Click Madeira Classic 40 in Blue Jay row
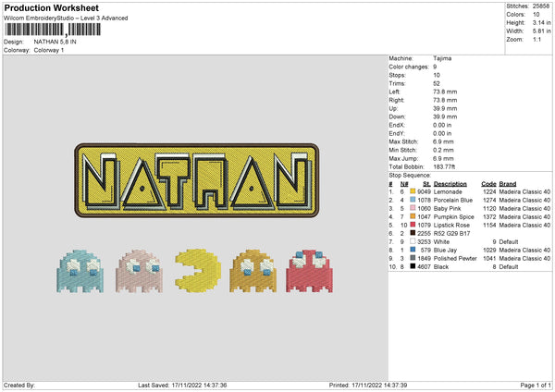 pyautogui.click(x=524, y=251)
